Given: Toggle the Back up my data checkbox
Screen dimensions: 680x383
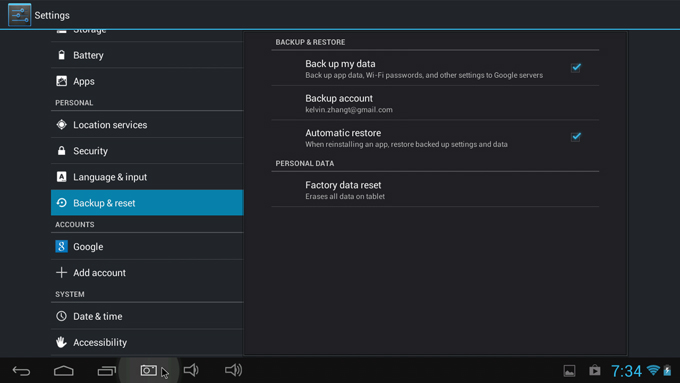Looking at the screenshot, I should tap(576, 68).
